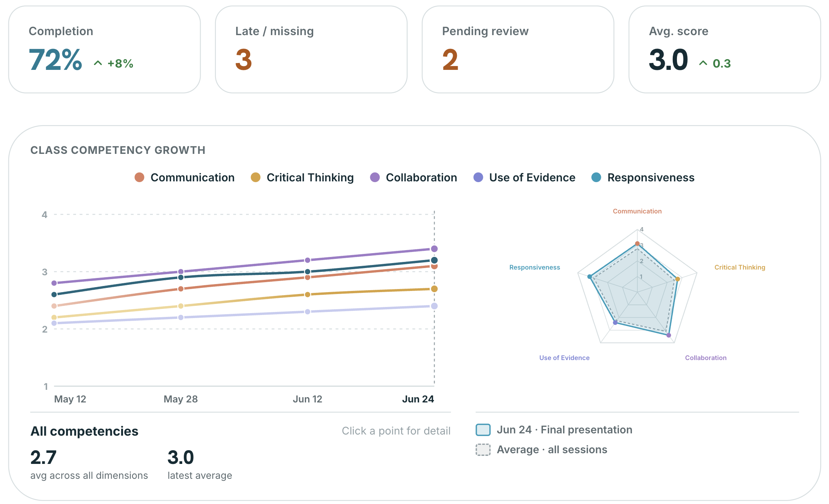The height and width of the screenshot is (504, 829).
Task: Select the Collaboration point on Jun 12
Action: click(308, 260)
